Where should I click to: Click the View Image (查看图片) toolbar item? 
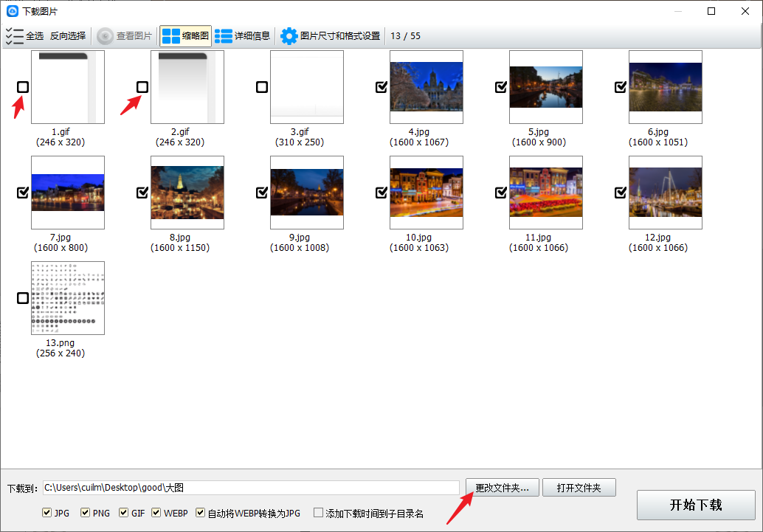(125, 36)
